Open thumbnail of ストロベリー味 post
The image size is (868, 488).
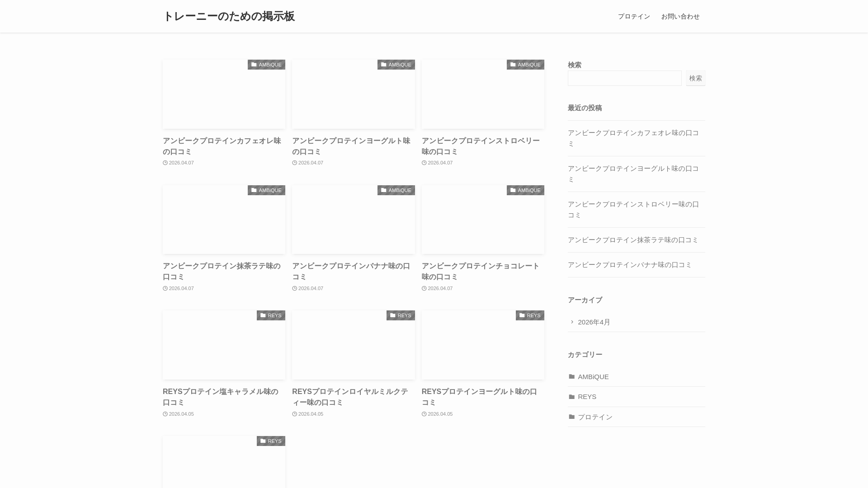pyautogui.click(x=483, y=94)
